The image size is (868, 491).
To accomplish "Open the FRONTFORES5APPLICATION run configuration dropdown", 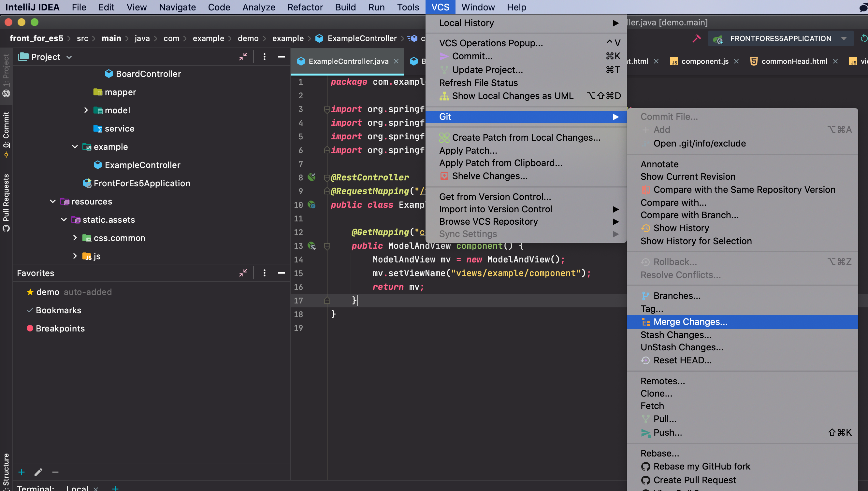I will tap(844, 38).
